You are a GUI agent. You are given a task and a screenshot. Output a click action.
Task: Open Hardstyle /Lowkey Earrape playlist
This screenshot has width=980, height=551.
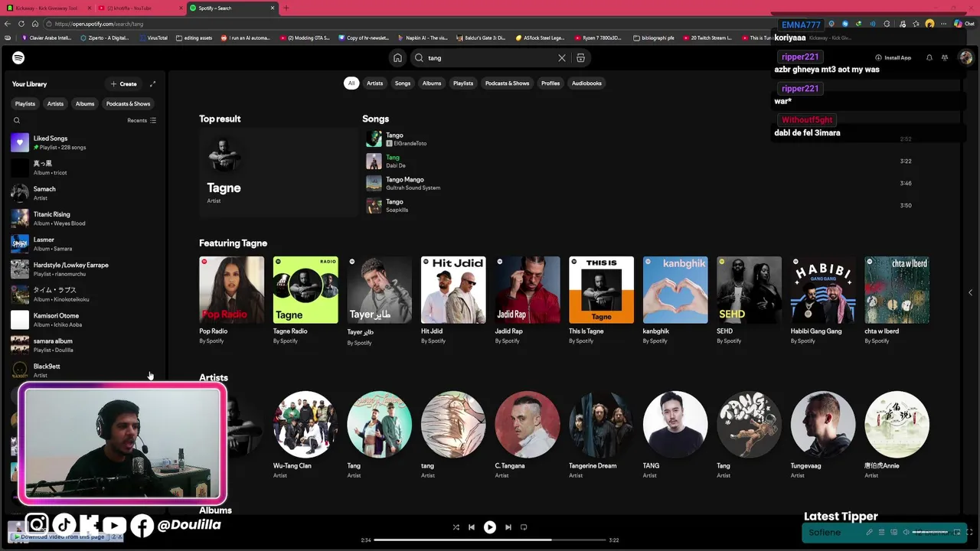tap(84, 269)
